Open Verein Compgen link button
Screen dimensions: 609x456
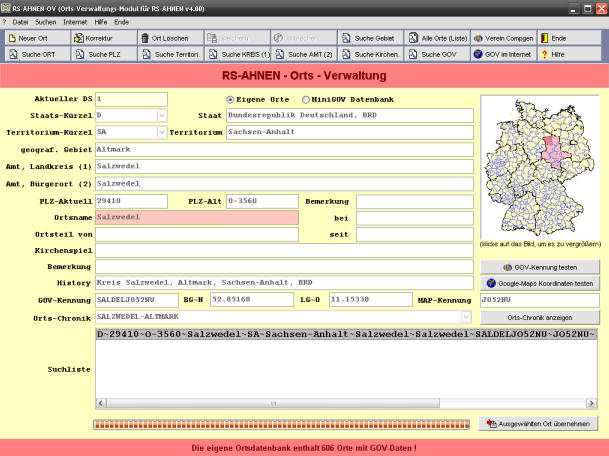coord(504,38)
